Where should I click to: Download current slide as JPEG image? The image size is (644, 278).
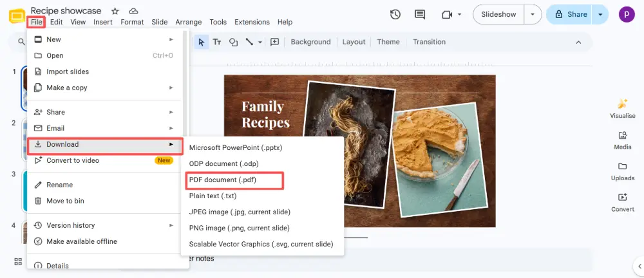(262, 212)
